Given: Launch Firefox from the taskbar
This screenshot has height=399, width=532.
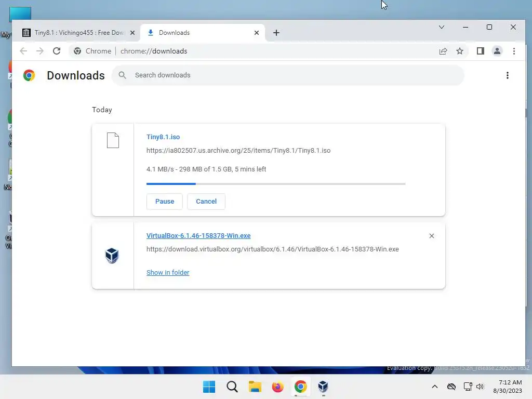Looking at the screenshot, I should coord(277,387).
